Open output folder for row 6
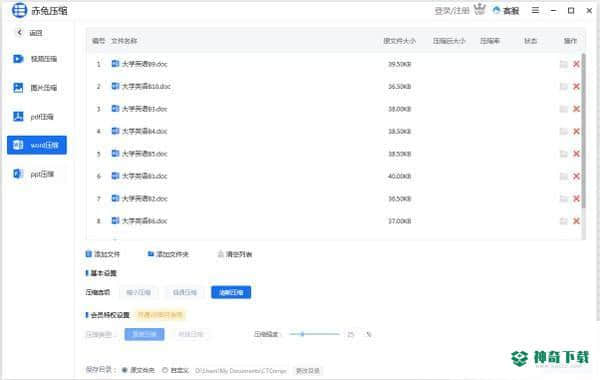 (564, 176)
